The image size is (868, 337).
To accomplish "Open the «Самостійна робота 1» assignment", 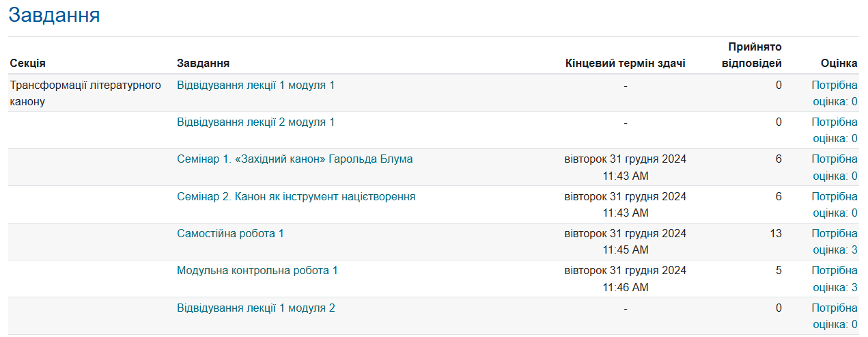I will 230,234.
